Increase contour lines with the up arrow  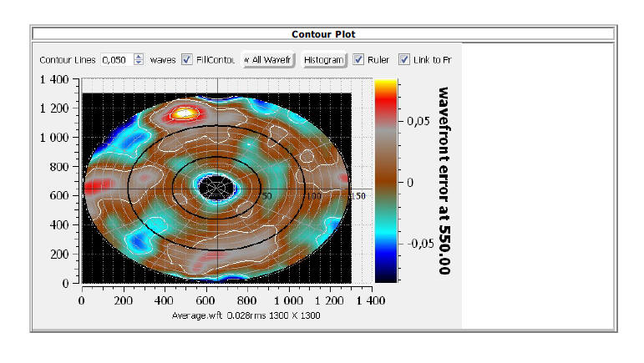[x=139, y=57]
